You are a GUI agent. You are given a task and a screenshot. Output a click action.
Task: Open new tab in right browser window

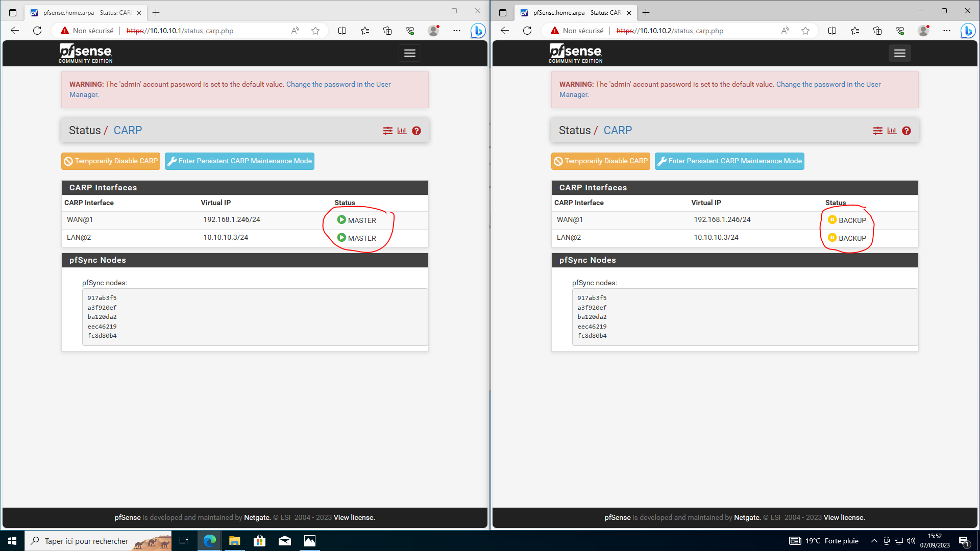646,13
